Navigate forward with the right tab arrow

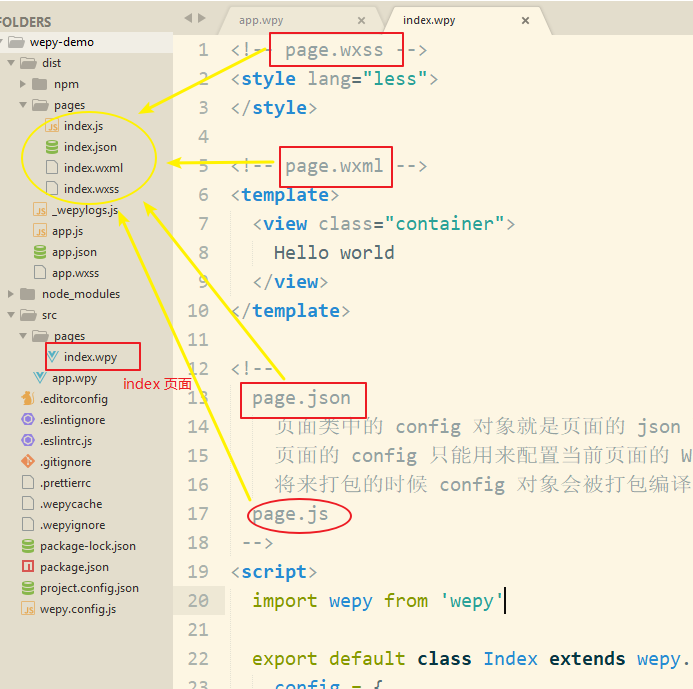click(x=203, y=19)
